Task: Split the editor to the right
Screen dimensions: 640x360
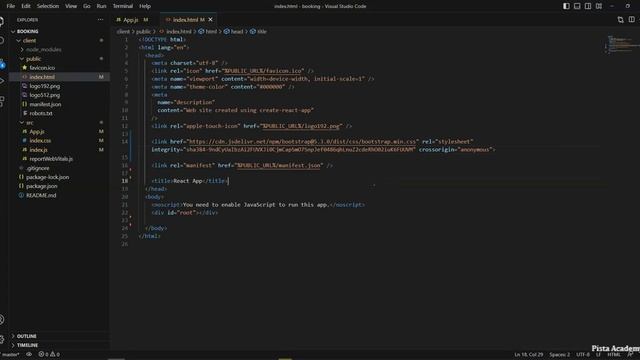Action: [631, 20]
